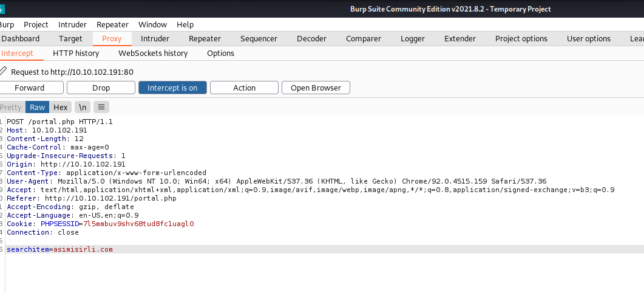The width and height of the screenshot is (644, 293).
Task: Click the Forward button
Action: (30, 88)
